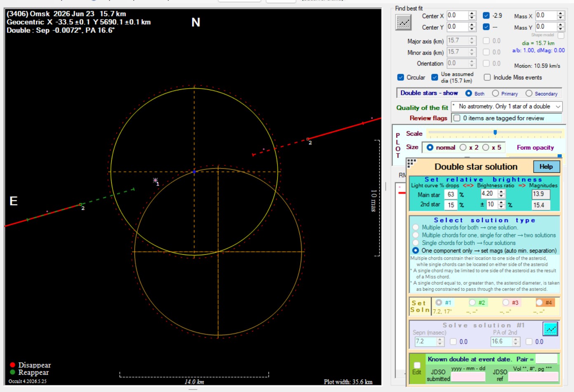Screen dimensions: 574x392
Task: Click the Sepn (masec) spinner arrows
Action: (x=440, y=342)
